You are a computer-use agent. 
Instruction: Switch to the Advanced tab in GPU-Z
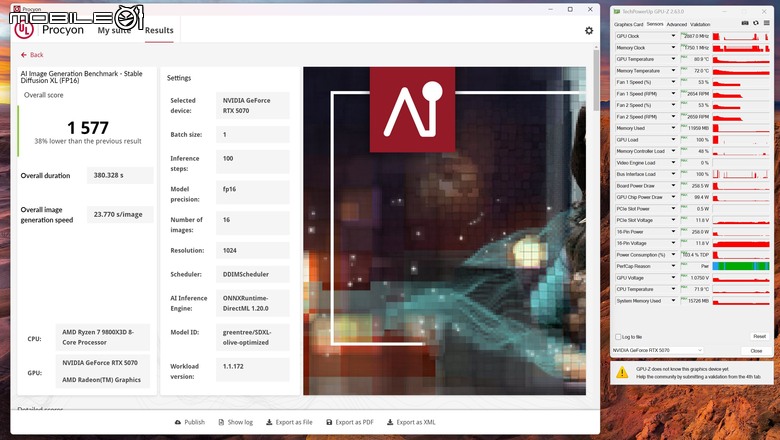point(677,24)
